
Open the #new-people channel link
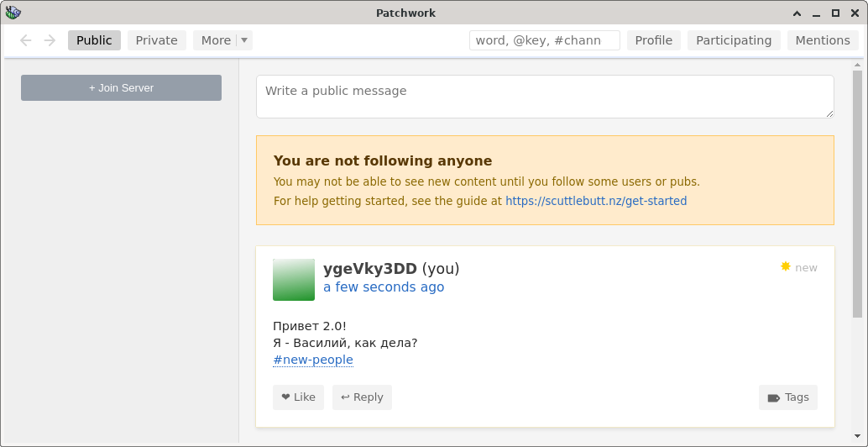313,360
